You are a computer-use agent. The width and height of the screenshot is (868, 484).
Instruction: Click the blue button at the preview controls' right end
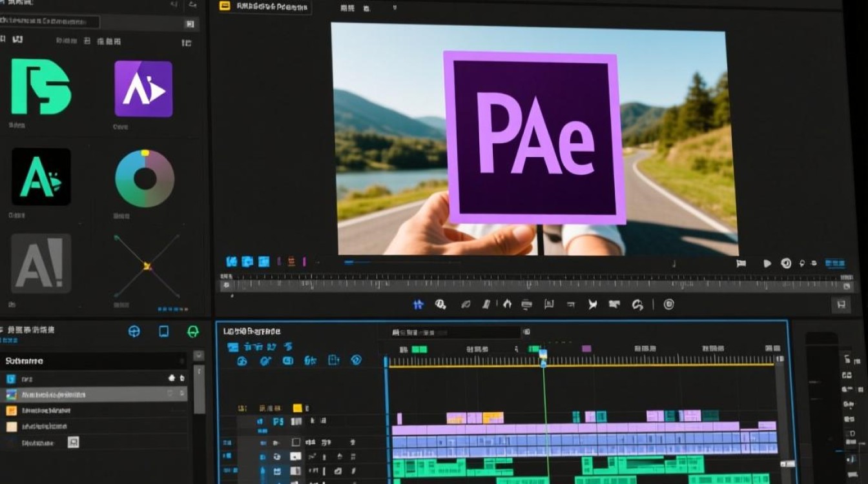coord(834,263)
